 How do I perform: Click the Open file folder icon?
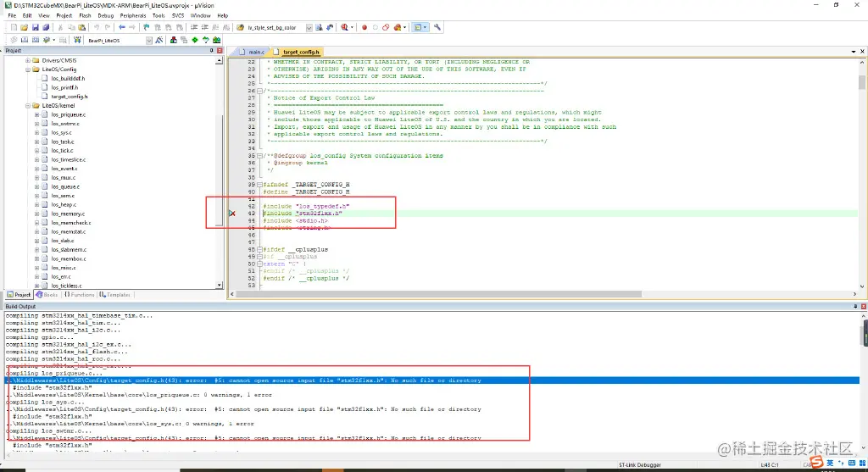(24, 27)
